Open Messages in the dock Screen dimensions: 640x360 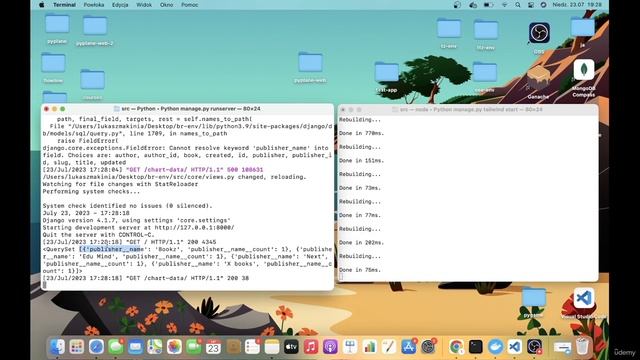point(116,347)
